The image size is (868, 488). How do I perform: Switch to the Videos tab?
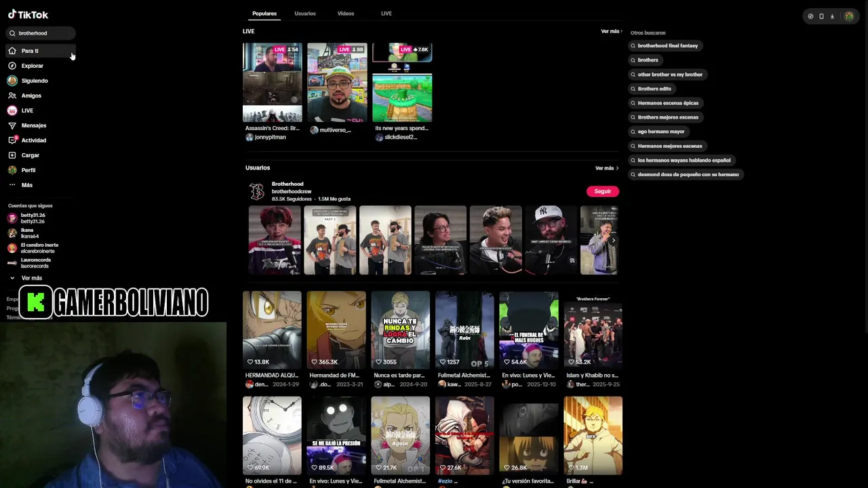tap(346, 14)
